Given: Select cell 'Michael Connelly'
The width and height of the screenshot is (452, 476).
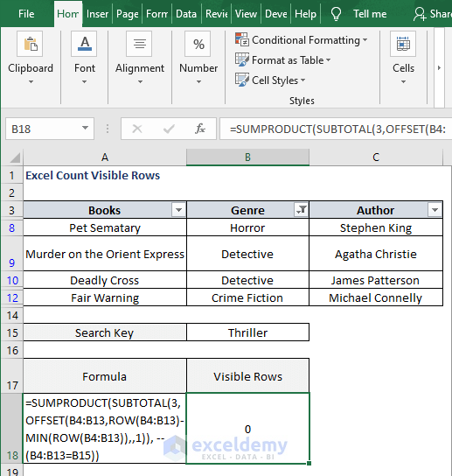Looking at the screenshot, I should [376, 297].
